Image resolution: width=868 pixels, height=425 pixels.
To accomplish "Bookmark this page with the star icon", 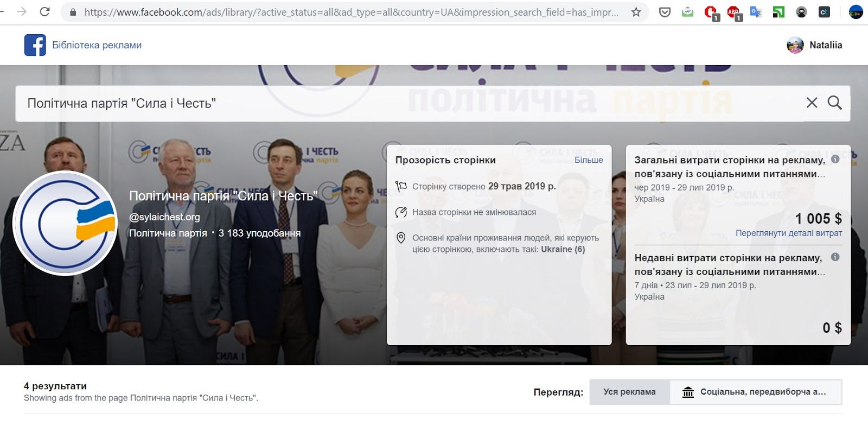I will [x=636, y=12].
